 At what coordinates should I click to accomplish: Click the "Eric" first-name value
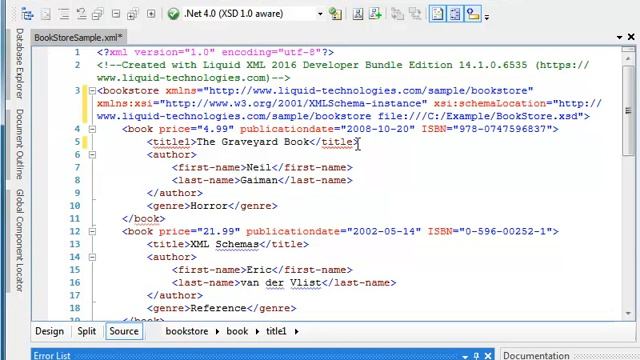point(259,270)
